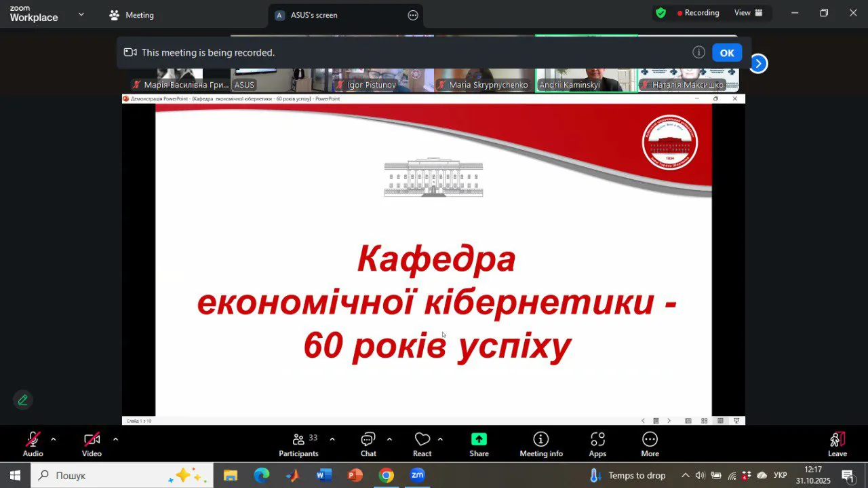Open the Participants list
Screen dimensions: 868x488
point(298,445)
